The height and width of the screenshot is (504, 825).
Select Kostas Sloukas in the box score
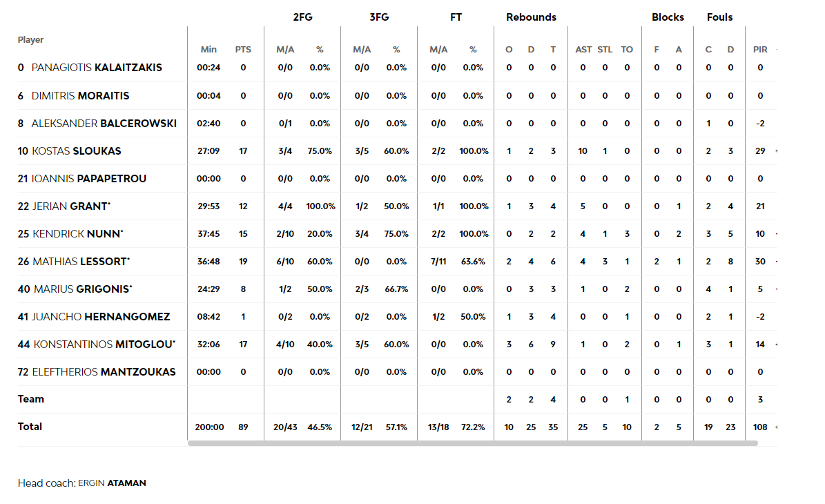point(77,151)
